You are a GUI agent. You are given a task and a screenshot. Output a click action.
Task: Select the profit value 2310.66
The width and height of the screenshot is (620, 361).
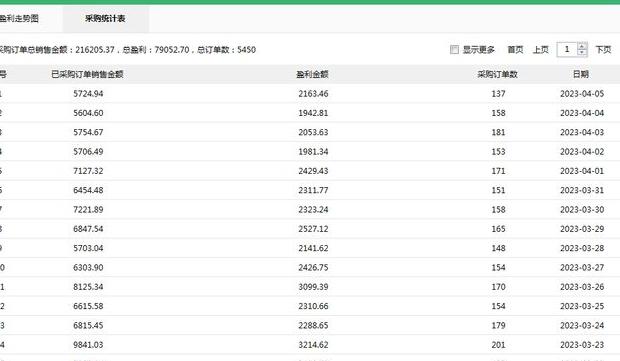point(313,307)
